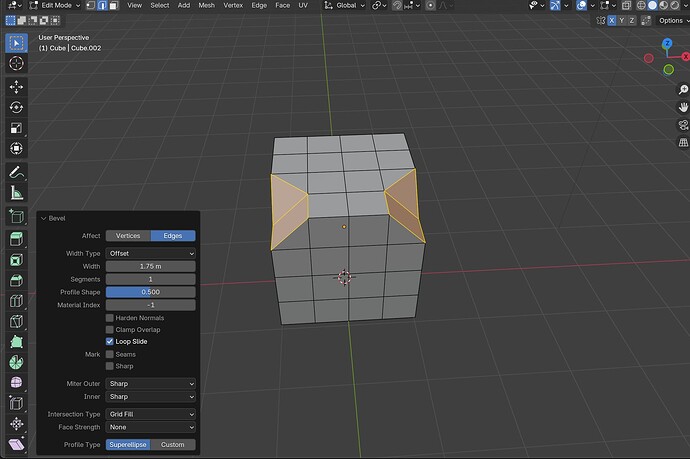Open the Edit Mode dropdown
Image resolution: width=690 pixels, height=459 pixels.
[55, 5]
